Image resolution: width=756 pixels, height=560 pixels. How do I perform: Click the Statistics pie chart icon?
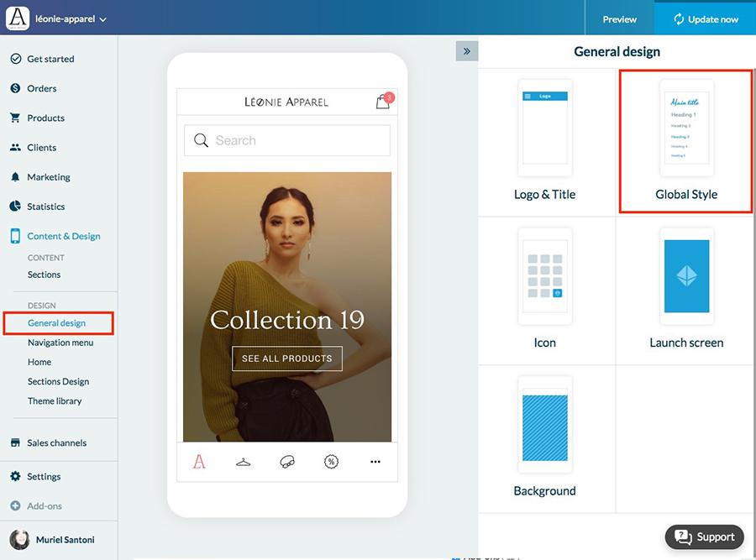(x=15, y=207)
